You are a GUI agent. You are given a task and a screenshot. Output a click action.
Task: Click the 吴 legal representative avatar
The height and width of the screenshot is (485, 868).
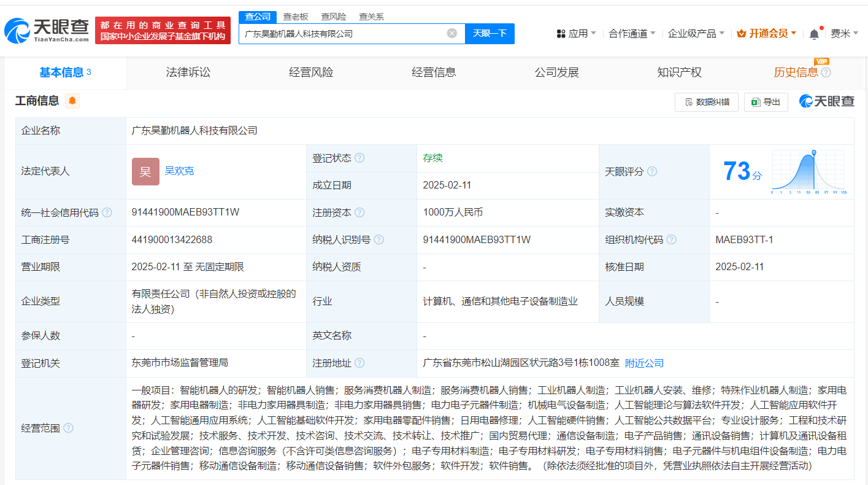click(145, 171)
